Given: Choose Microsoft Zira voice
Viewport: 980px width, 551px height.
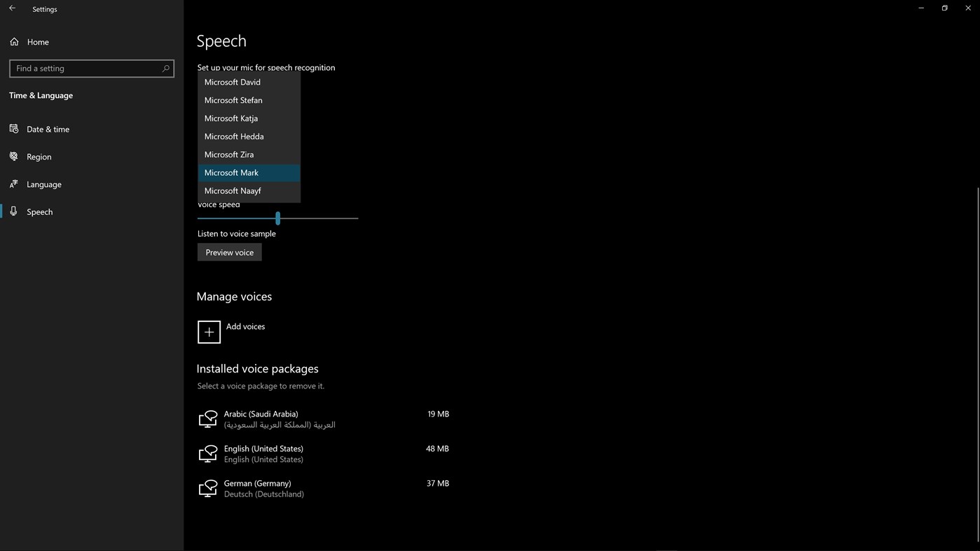Looking at the screenshot, I should tap(249, 155).
